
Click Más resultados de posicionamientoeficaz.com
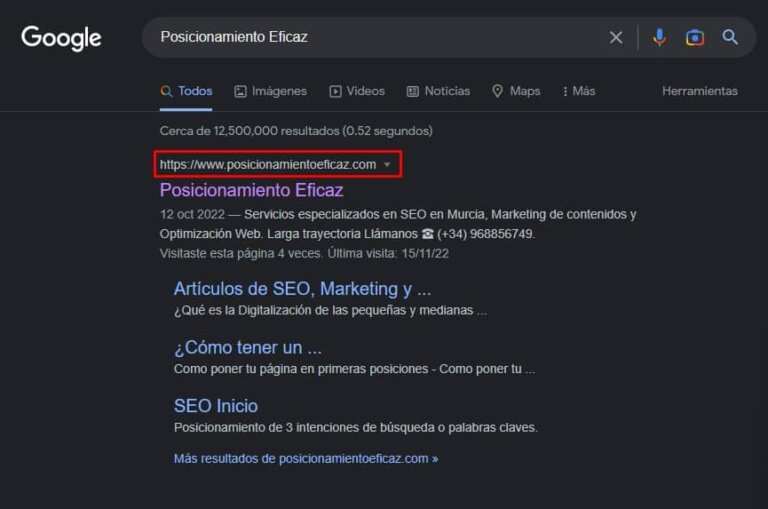click(x=306, y=459)
